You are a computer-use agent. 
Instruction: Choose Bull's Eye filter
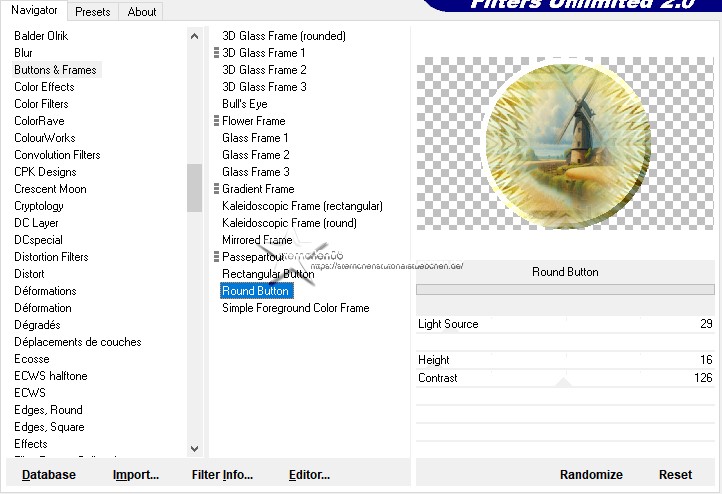point(245,104)
